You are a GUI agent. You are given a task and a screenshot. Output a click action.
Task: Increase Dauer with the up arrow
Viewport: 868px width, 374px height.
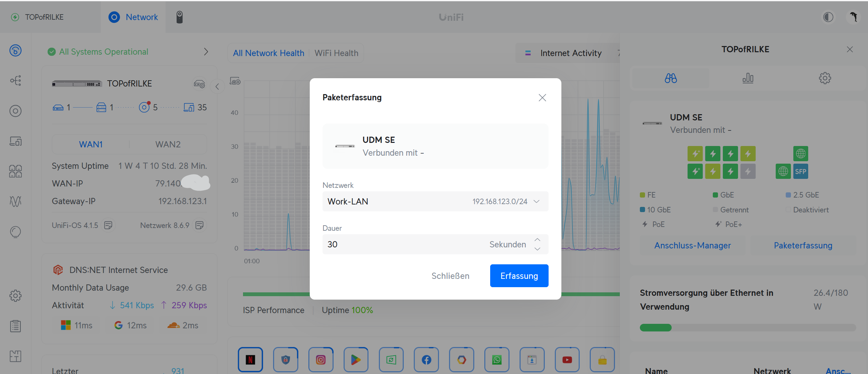pyautogui.click(x=537, y=240)
